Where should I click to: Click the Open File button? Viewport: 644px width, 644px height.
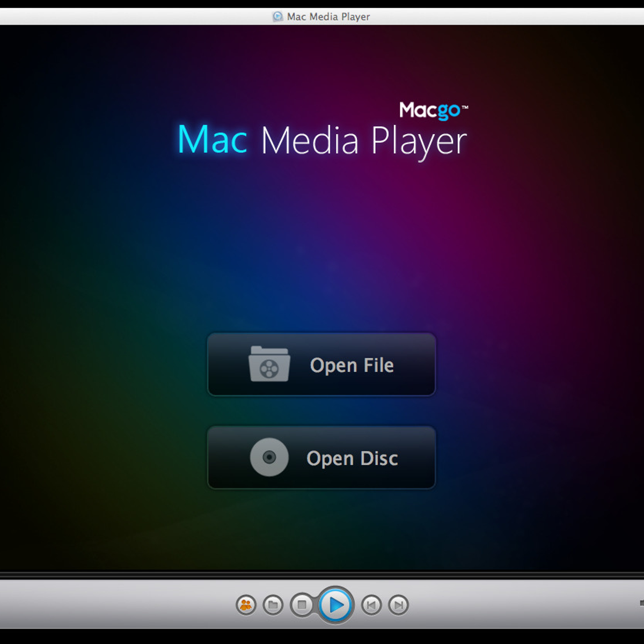click(321, 364)
